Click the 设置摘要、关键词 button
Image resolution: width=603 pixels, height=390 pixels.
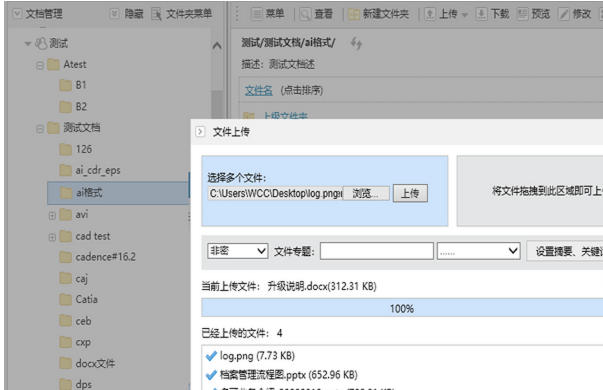click(565, 251)
